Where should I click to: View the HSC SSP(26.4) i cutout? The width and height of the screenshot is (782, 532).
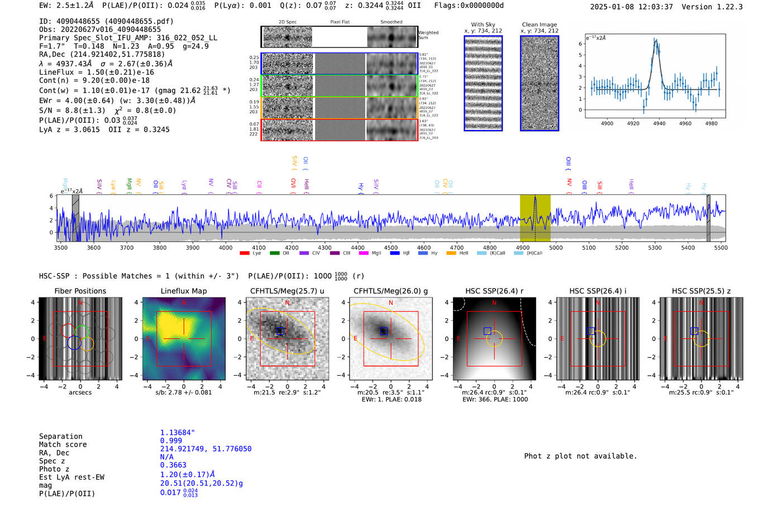click(x=598, y=339)
